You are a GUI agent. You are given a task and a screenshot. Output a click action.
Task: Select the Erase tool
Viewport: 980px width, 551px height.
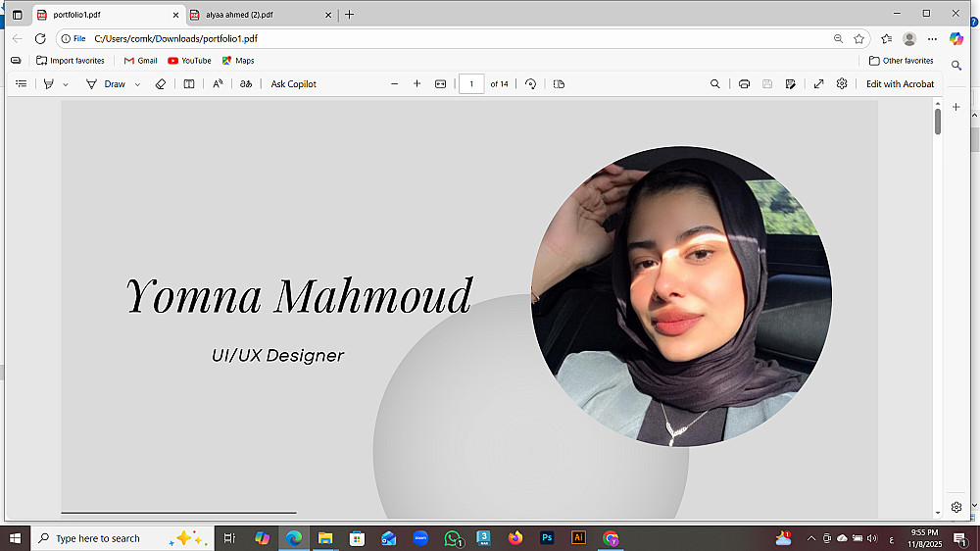161,83
